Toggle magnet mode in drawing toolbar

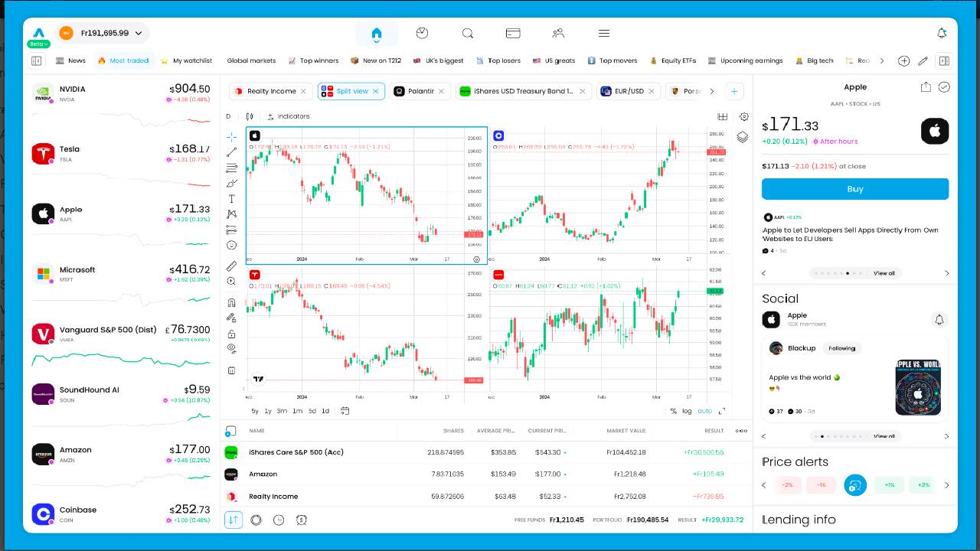point(231,303)
